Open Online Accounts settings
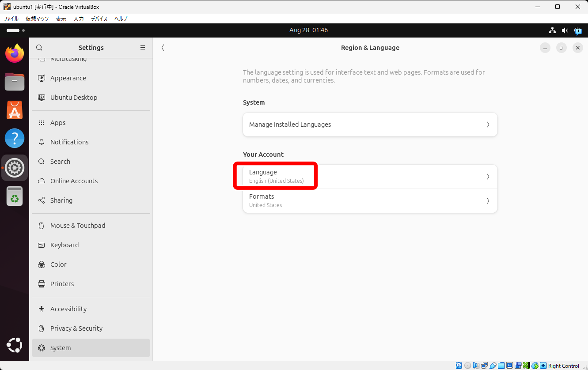Image resolution: width=588 pixels, height=370 pixels. click(x=91, y=181)
